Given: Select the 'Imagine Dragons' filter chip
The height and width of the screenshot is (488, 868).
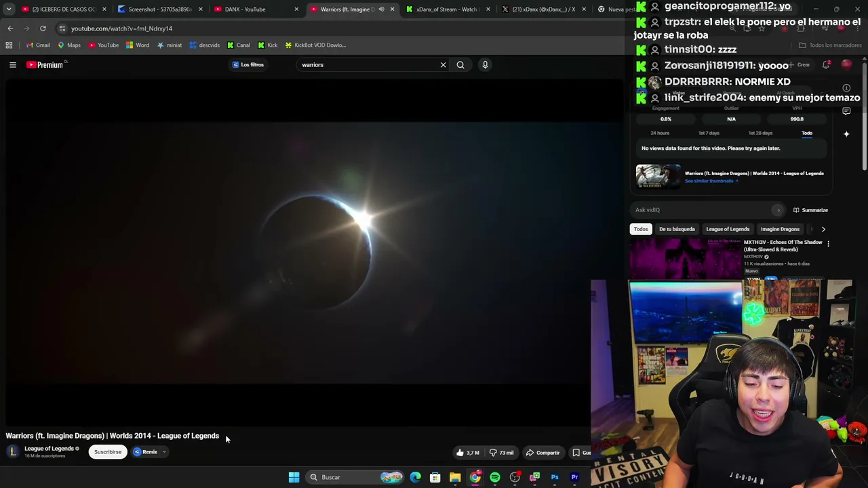Looking at the screenshot, I should pos(780,229).
